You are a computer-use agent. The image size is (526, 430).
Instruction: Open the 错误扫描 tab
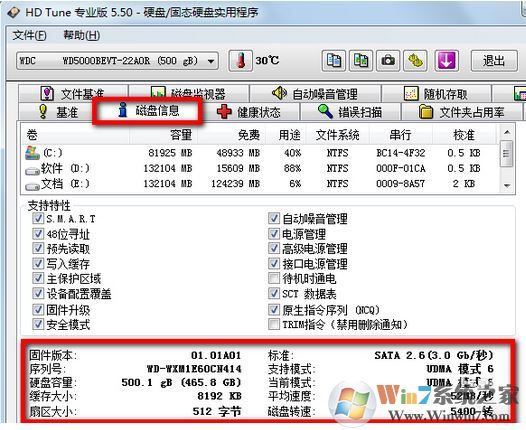[351, 112]
